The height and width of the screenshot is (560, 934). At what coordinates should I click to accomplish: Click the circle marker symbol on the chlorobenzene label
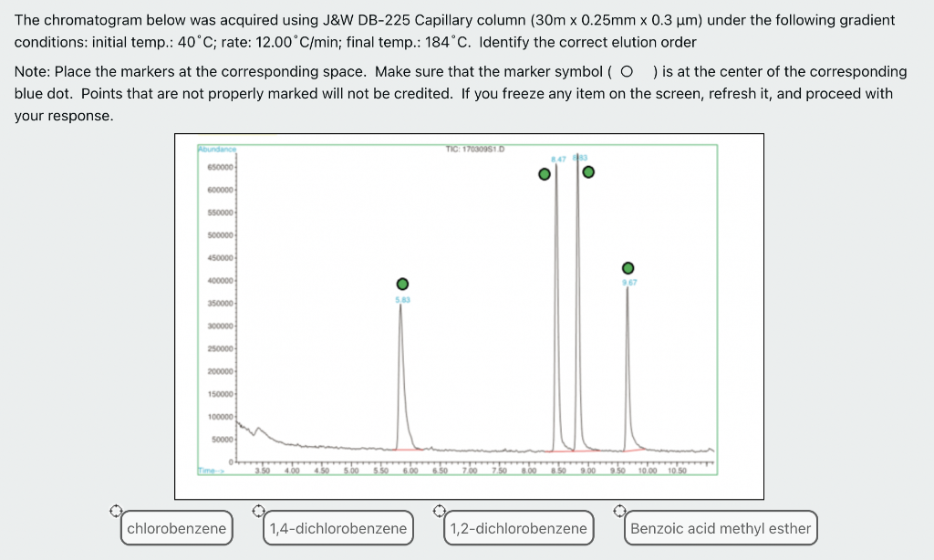pos(118,512)
